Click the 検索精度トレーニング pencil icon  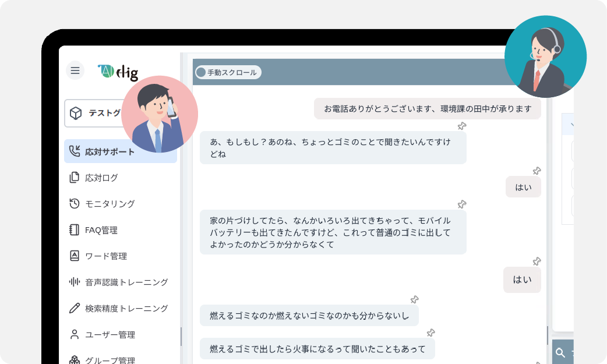point(74,308)
